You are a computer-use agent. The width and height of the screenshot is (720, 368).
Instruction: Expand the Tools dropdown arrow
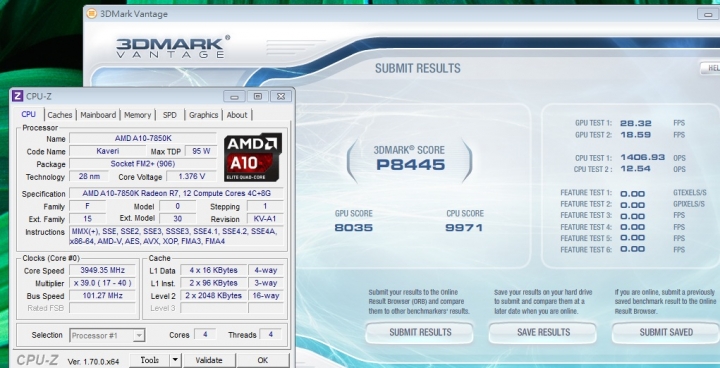175,361
